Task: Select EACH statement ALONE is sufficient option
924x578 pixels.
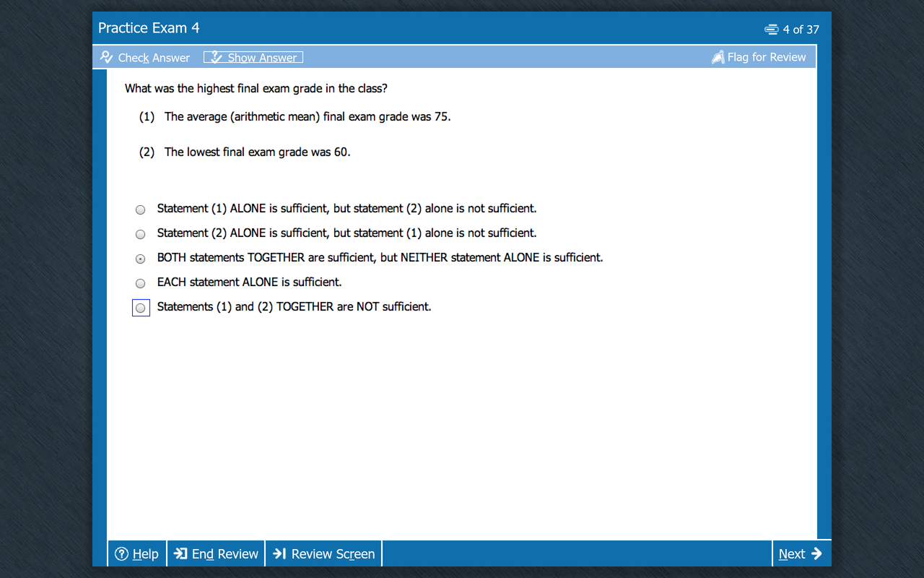Action: click(x=141, y=283)
